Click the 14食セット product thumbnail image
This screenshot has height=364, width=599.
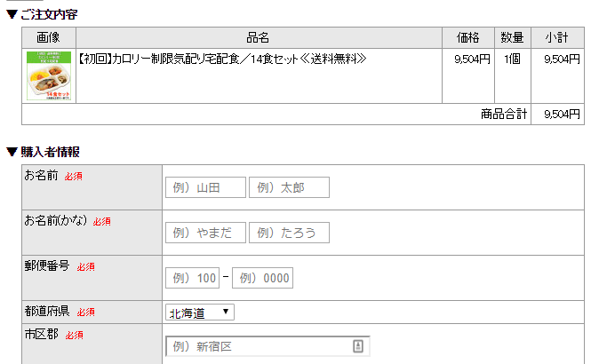(49, 76)
